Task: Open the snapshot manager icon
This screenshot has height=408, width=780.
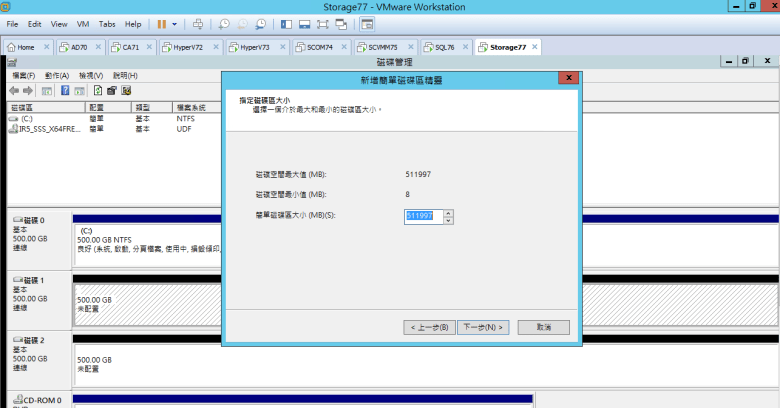Action: pyautogui.click(x=260, y=23)
